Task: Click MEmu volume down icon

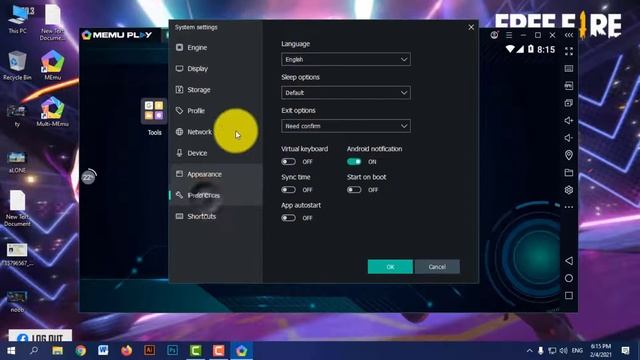Action: [x=569, y=138]
